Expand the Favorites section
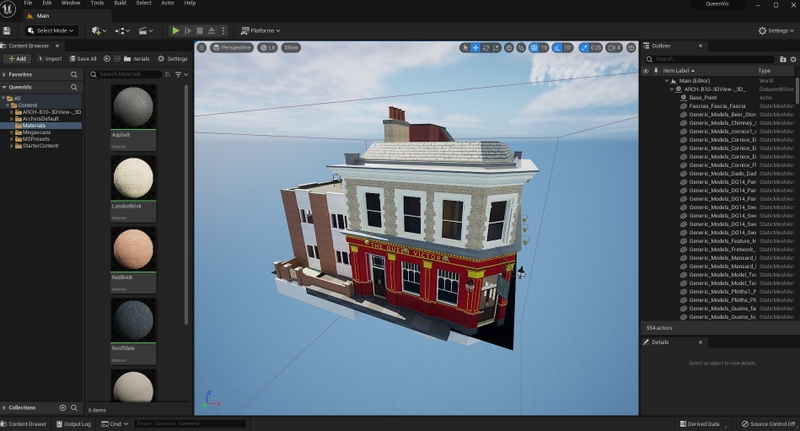Image resolution: width=800 pixels, height=431 pixels. [4, 74]
